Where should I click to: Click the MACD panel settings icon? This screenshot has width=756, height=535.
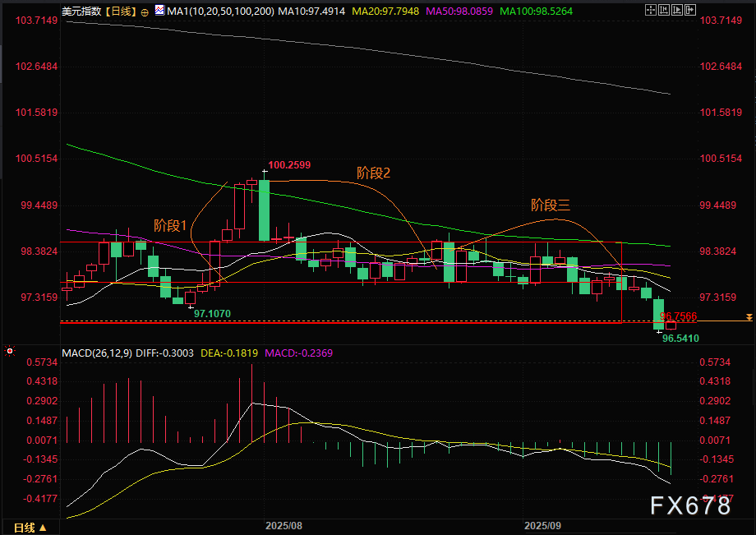(x=10, y=352)
